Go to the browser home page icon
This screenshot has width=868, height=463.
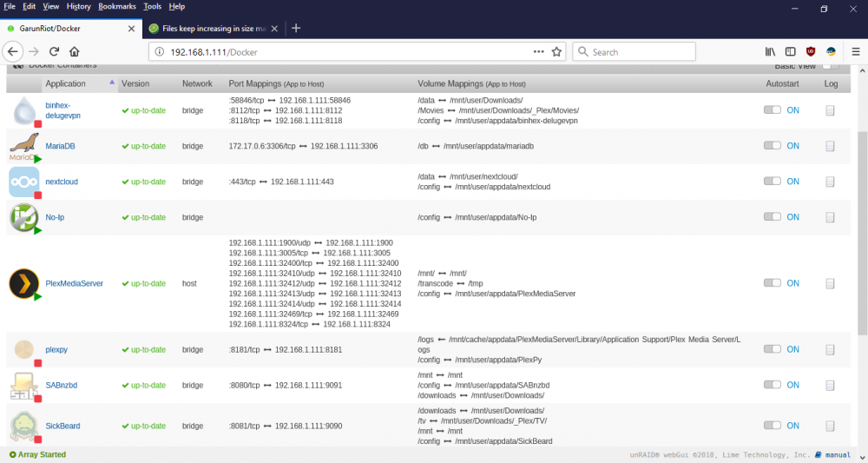[x=74, y=51]
